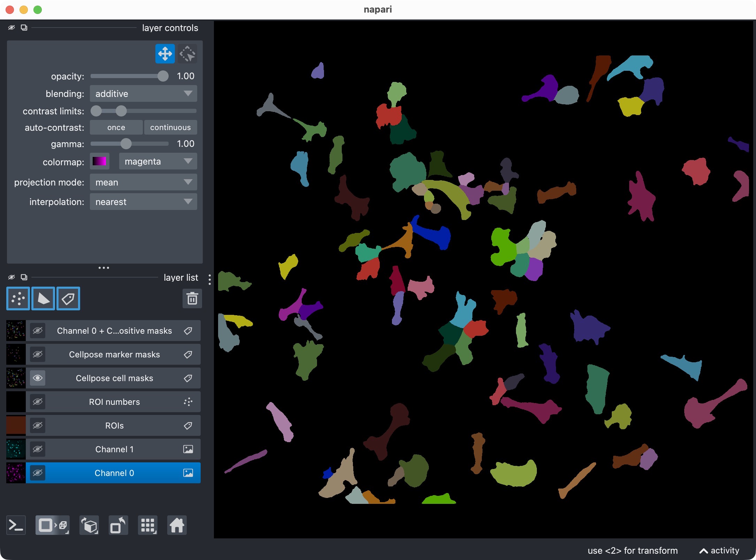Reset view with the home icon
The image size is (756, 560).
pyautogui.click(x=177, y=525)
